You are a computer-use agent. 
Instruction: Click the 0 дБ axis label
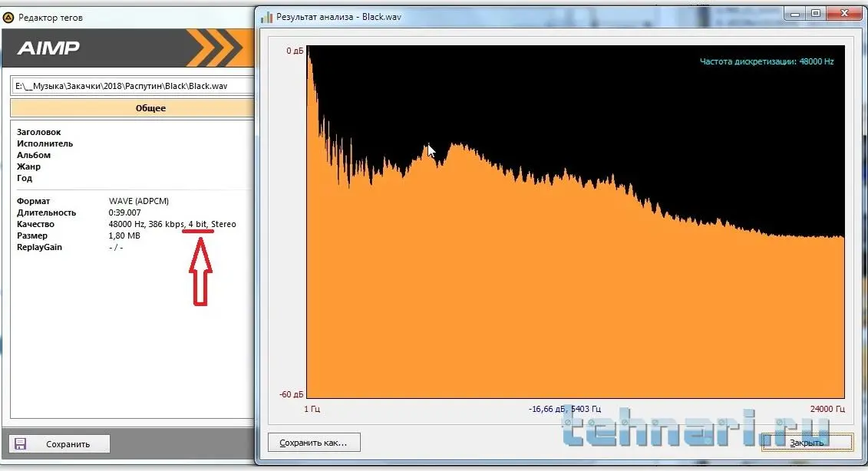295,51
